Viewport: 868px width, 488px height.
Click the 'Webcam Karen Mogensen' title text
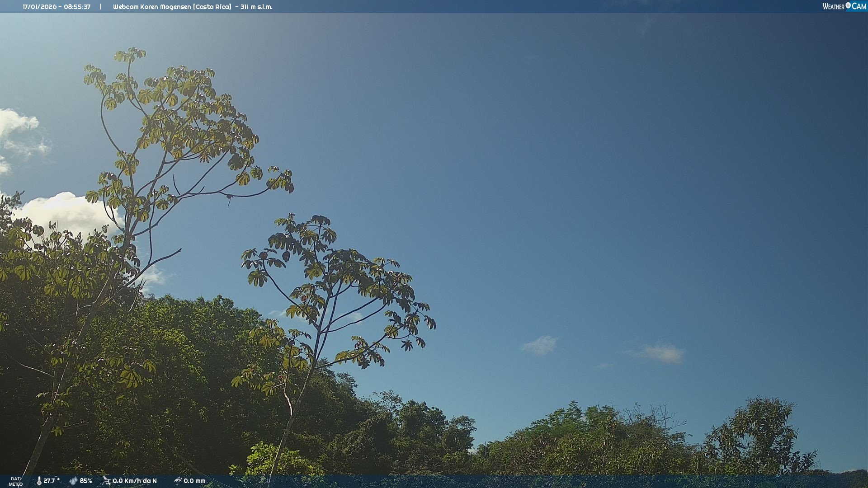click(152, 7)
